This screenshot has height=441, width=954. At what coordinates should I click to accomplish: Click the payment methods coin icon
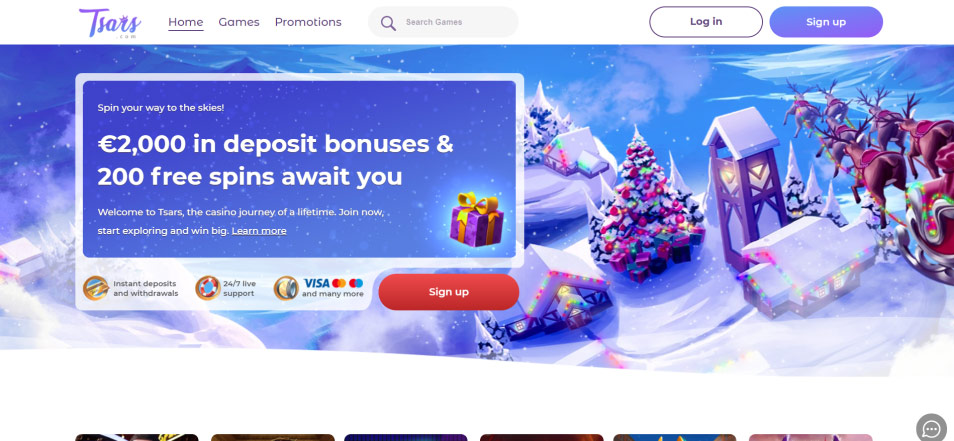(x=286, y=288)
